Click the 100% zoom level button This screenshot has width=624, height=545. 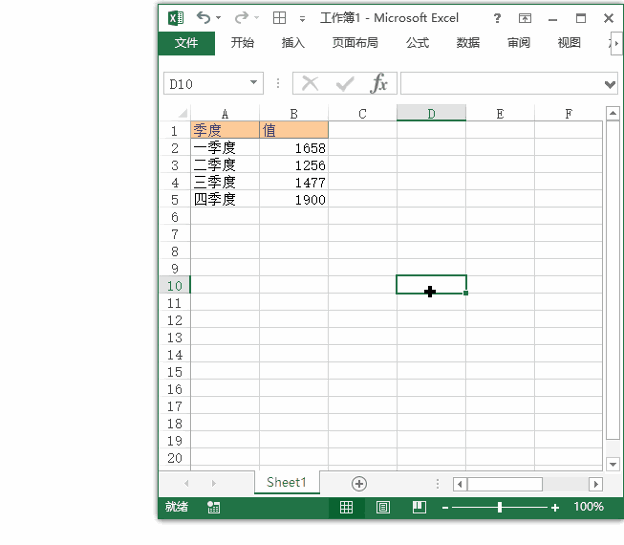tap(588, 507)
